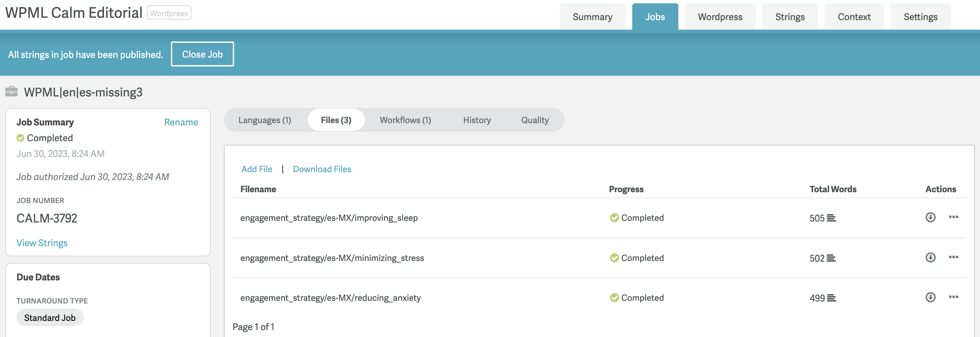Open the Quality sub-tab
Viewport: 980px width, 337px height.
coord(534,120)
